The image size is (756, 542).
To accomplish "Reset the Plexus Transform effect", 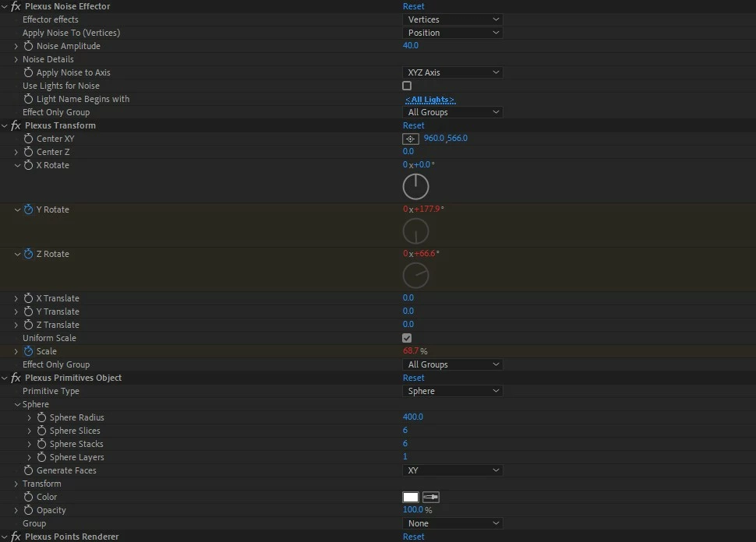I will pyautogui.click(x=414, y=125).
